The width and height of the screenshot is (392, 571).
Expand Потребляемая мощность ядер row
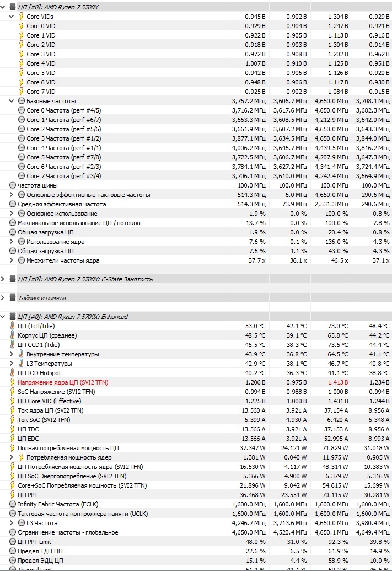pyautogui.click(x=12, y=457)
